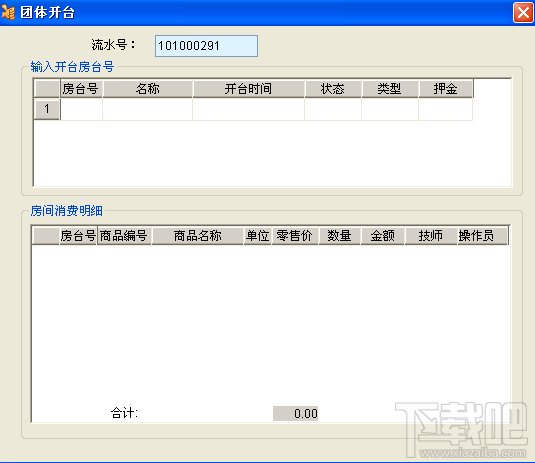Screen dimensions: 535x463
Task: Click the 押金 cell in row 1
Action: [x=446, y=109]
